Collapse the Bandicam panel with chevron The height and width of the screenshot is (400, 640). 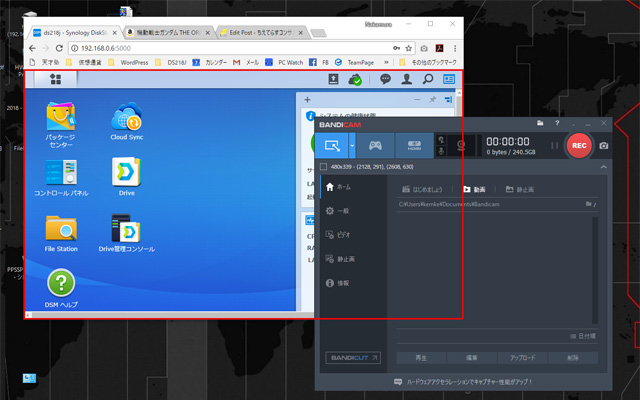coord(604,167)
